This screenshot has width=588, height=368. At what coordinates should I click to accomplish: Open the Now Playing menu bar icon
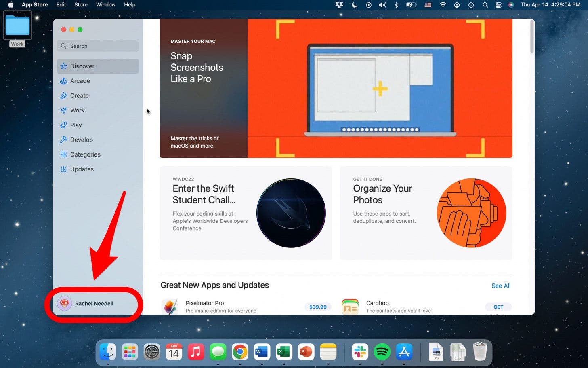pos(368,5)
